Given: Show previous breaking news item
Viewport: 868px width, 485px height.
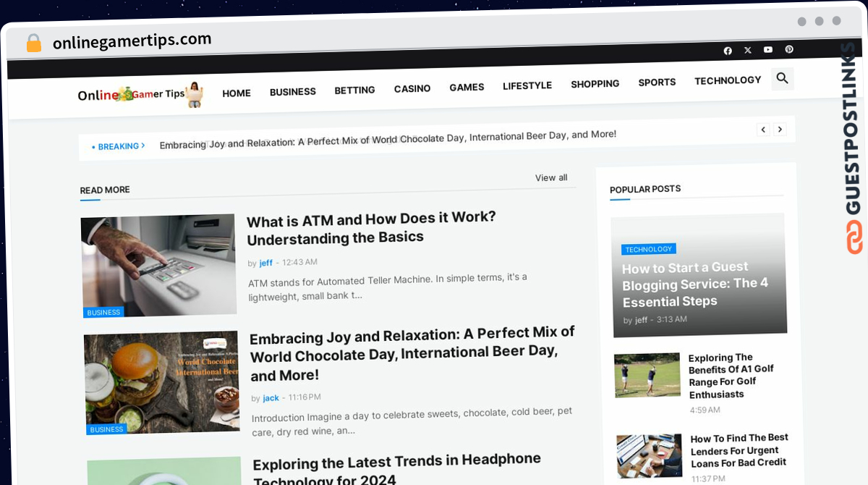Looking at the screenshot, I should click(x=763, y=130).
